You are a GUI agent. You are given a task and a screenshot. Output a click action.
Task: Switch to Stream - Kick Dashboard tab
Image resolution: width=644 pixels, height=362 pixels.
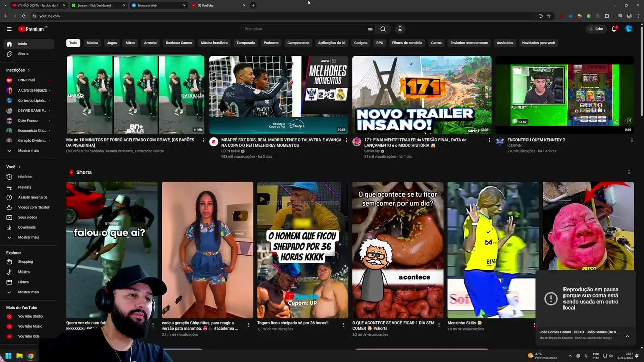(98, 5)
